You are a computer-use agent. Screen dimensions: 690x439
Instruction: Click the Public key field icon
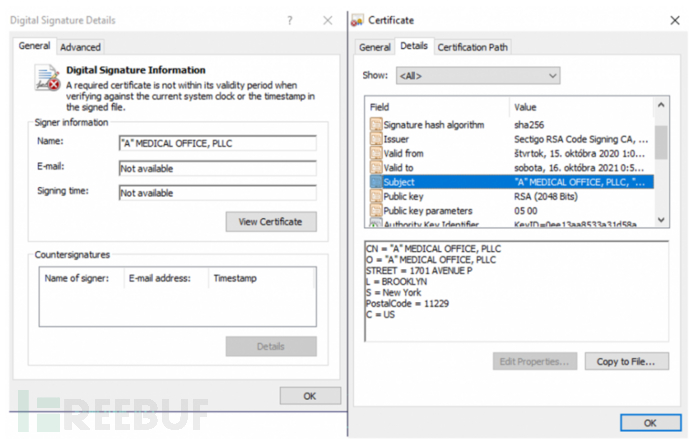pos(376,197)
